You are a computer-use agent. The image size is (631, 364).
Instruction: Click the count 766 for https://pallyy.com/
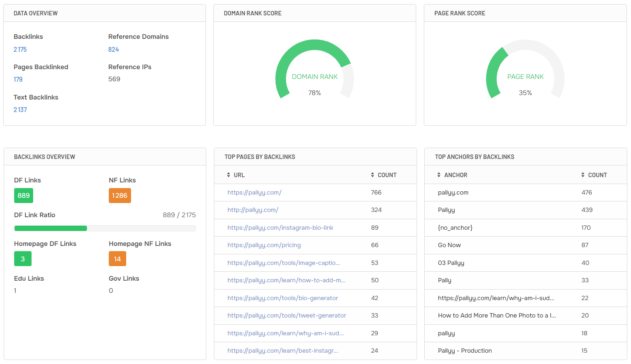pos(376,193)
